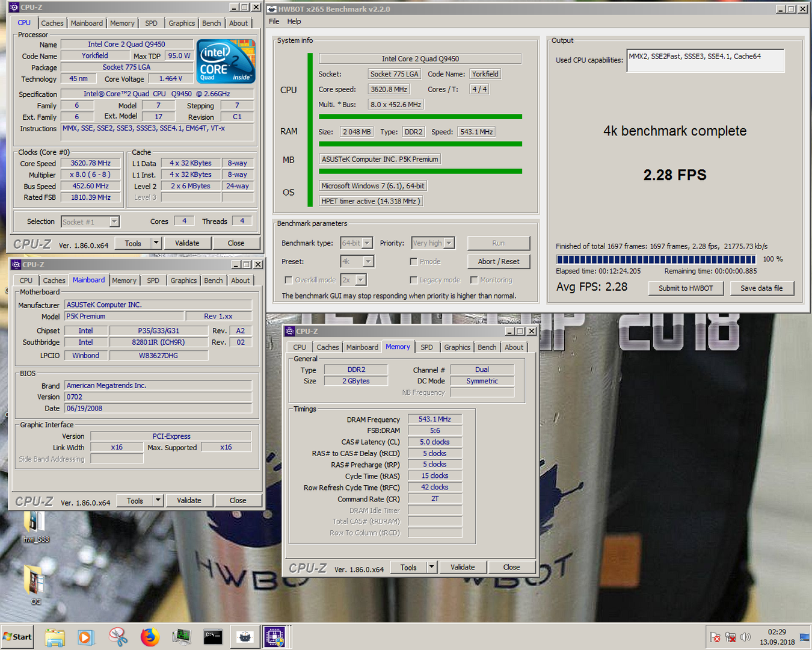Open the command prompt taskbar icon
This screenshot has width=812, height=650.
click(213, 637)
